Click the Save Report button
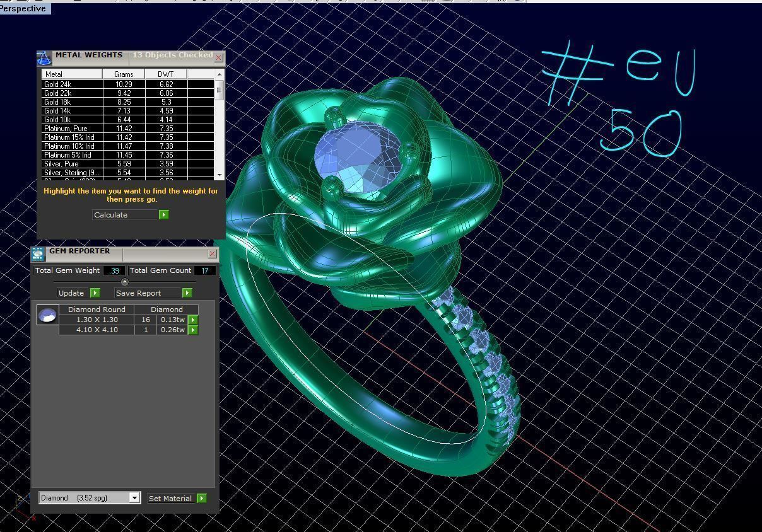The width and height of the screenshot is (762, 532). [x=148, y=293]
